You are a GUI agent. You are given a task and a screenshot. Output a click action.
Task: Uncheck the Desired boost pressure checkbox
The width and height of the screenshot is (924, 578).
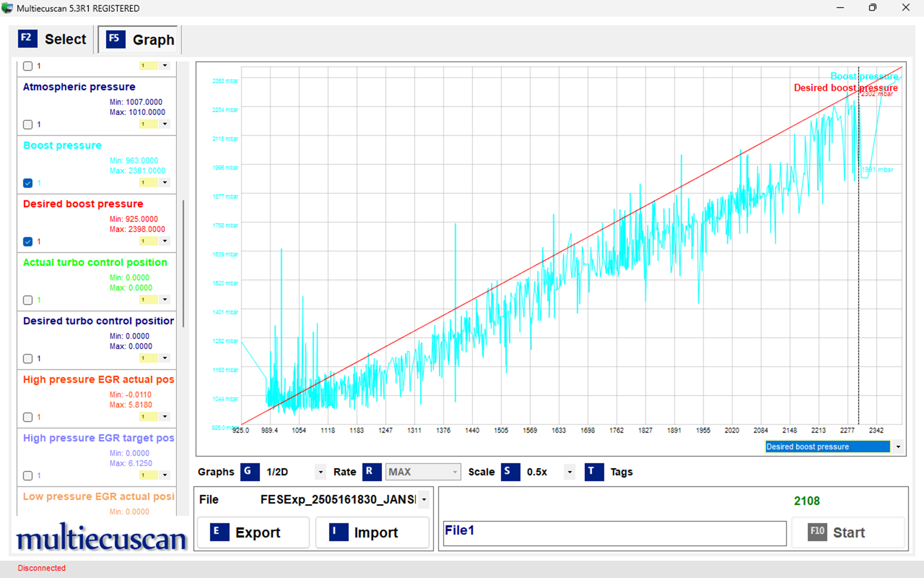[x=28, y=241]
